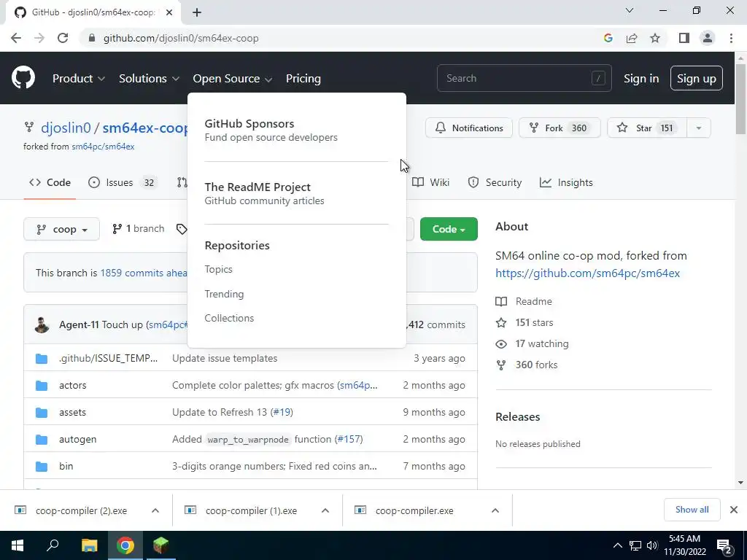The width and height of the screenshot is (747, 560).
Task: Close the GitHub browser tab
Action: click(169, 12)
